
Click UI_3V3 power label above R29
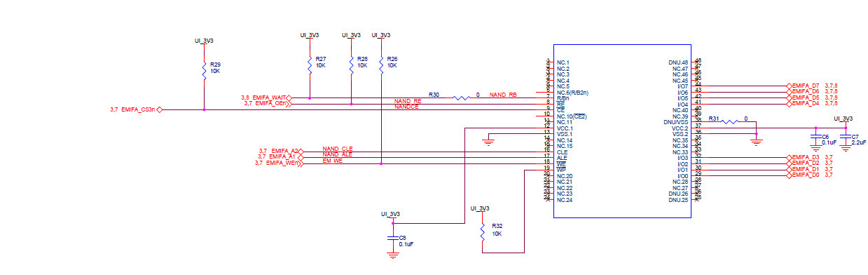point(204,41)
